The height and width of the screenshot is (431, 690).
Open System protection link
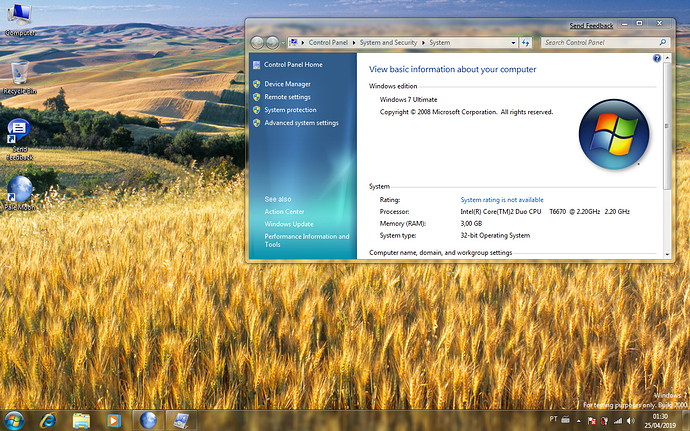pos(290,110)
